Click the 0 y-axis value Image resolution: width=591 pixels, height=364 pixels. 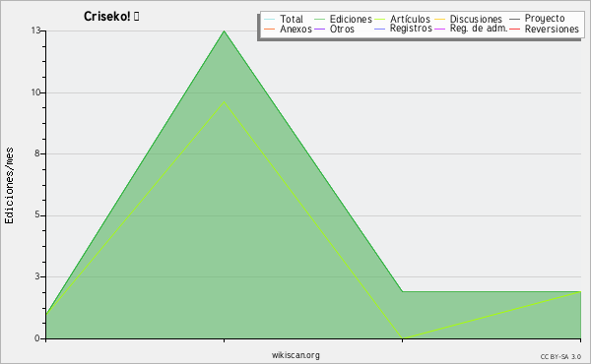tap(37, 338)
